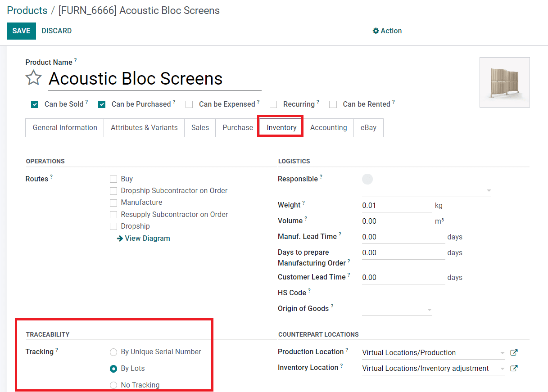548x392 pixels.
Task: Mark product as favorite with star icon
Action: 33,78
